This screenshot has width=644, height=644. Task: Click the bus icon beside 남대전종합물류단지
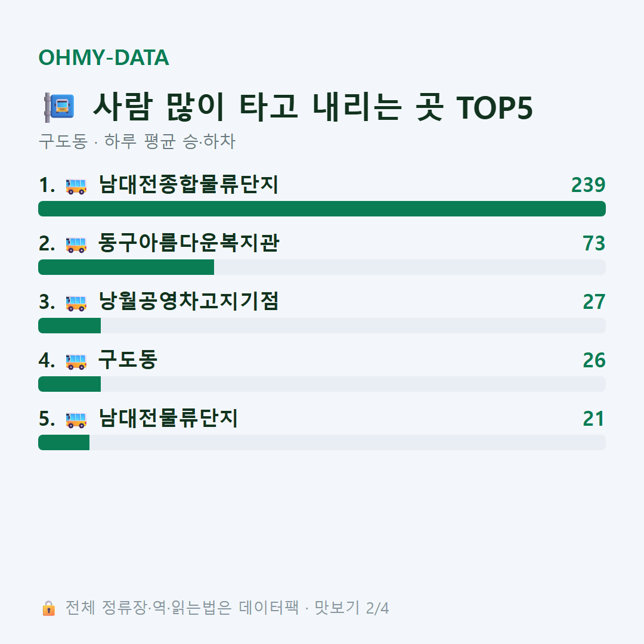point(76,185)
